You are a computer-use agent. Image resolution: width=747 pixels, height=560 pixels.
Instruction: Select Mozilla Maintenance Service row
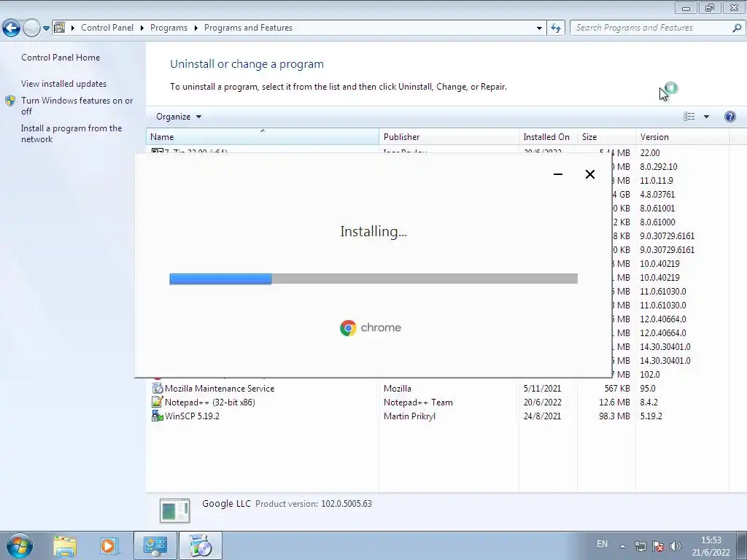coord(438,389)
